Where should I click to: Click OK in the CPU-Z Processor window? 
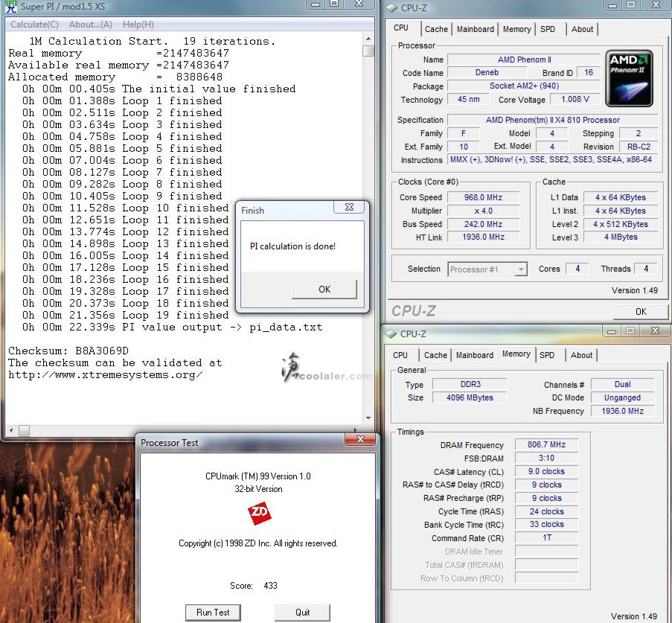click(x=641, y=312)
